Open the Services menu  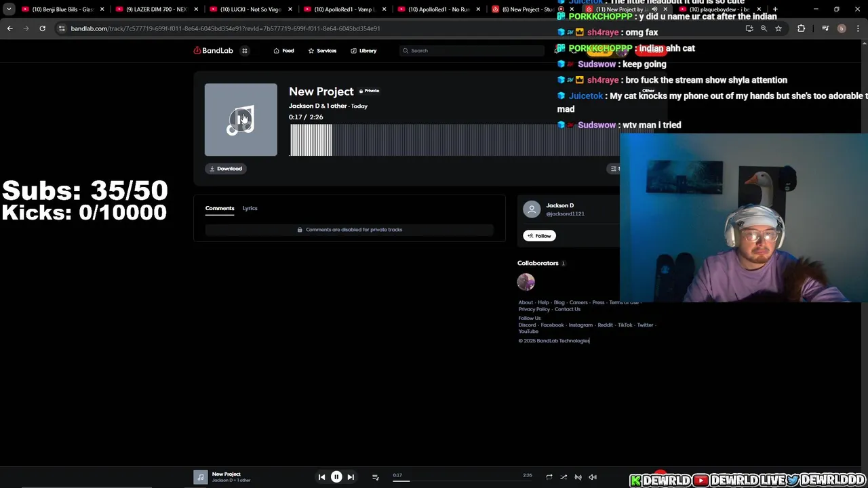pyautogui.click(x=322, y=51)
